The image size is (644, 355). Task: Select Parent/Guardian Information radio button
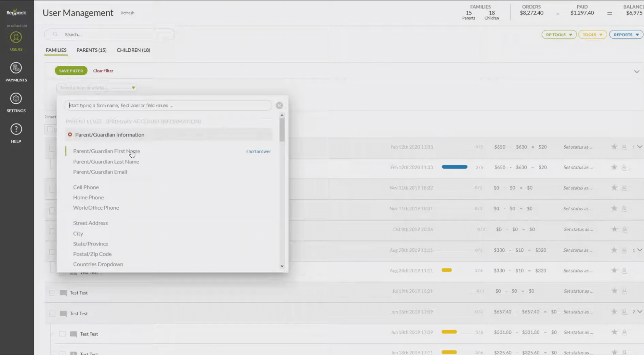[x=70, y=134]
